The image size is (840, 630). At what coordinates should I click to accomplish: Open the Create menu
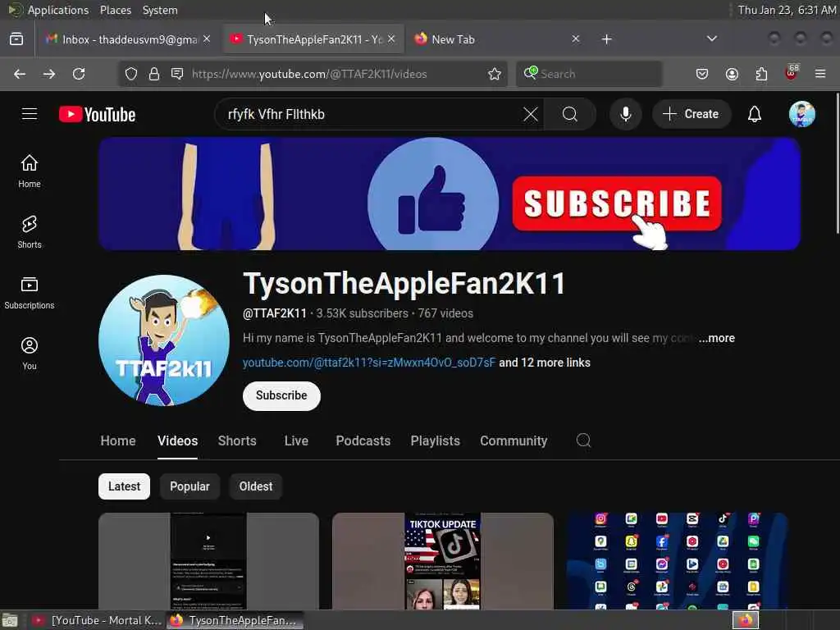[x=692, y=114]
